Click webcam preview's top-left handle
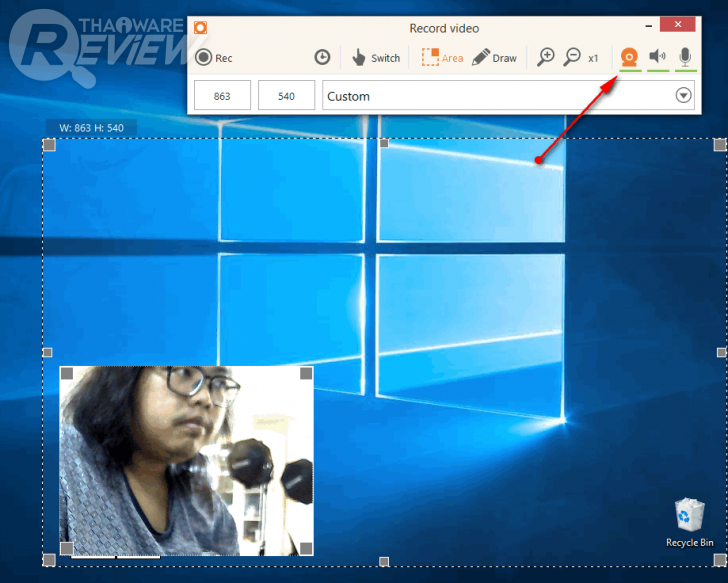The width and height of the screenshot is (728, 583). pos(67,373)
